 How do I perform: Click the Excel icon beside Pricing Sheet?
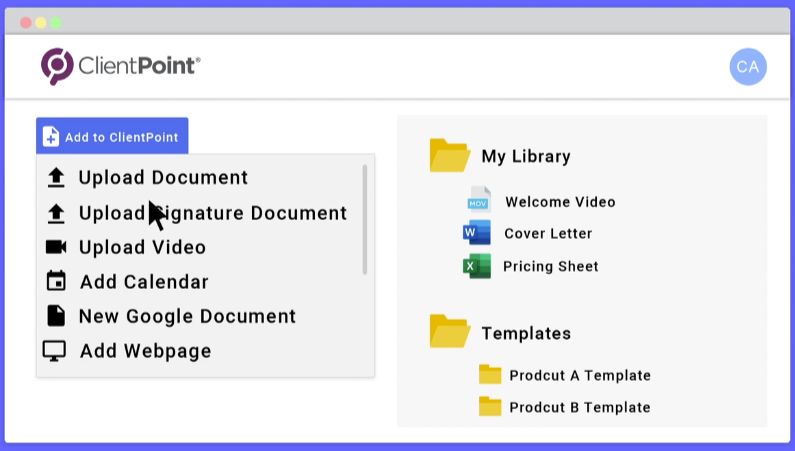tap(477, 266)
